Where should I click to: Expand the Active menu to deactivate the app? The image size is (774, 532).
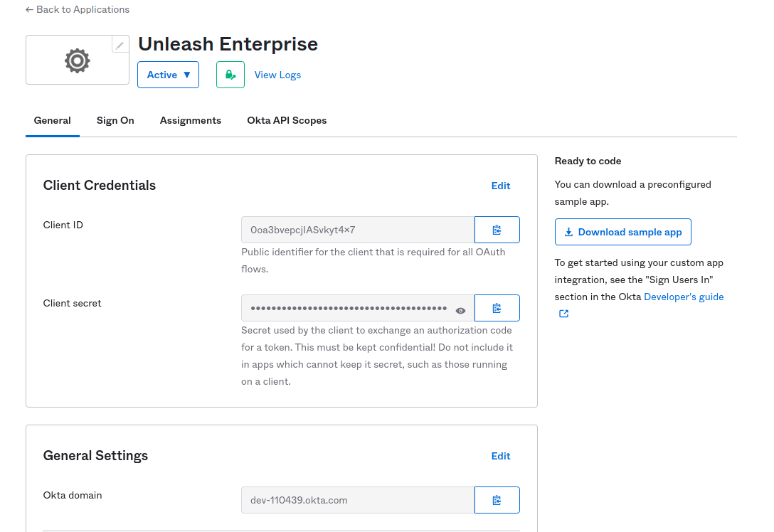(168, 74)
